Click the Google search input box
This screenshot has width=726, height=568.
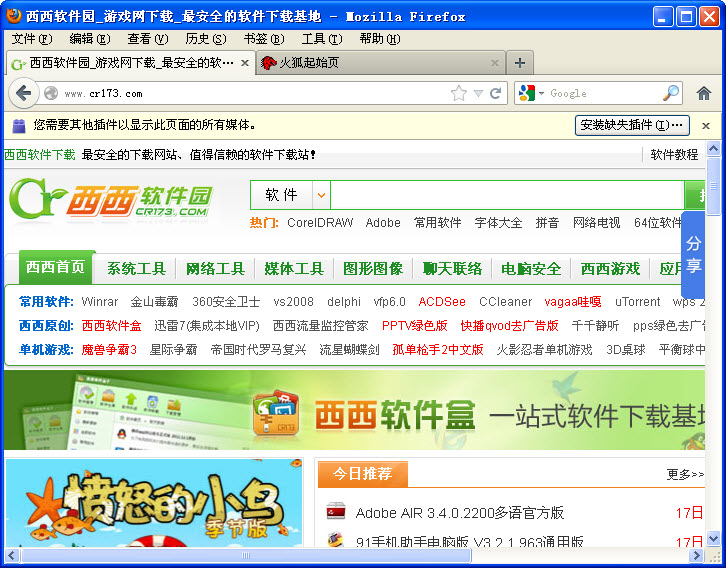(x=604, y=94)
